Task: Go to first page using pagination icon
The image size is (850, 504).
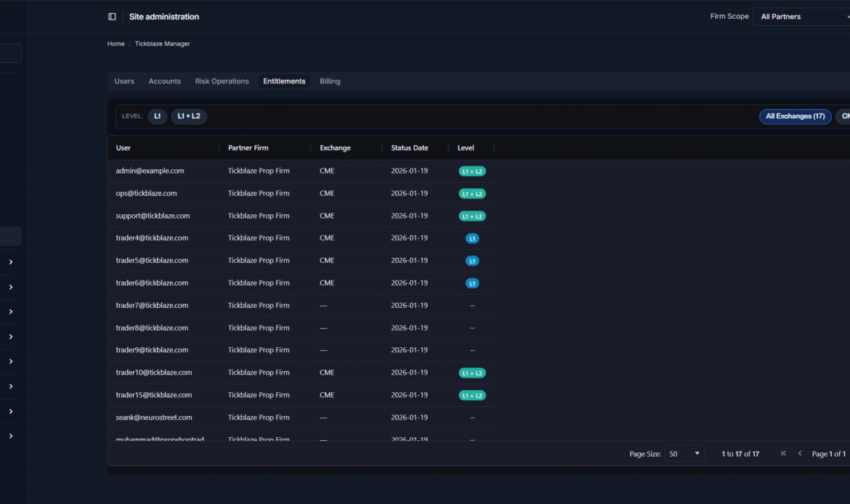Action: [x=783, y=454]
